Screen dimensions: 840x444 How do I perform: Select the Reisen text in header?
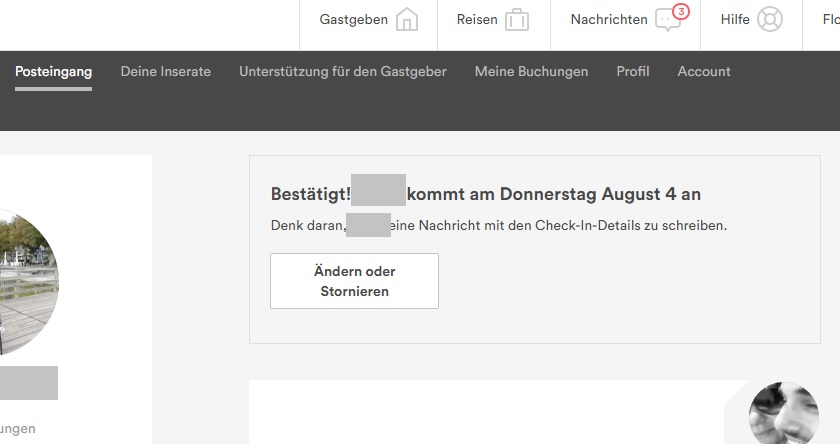point(477,20)
